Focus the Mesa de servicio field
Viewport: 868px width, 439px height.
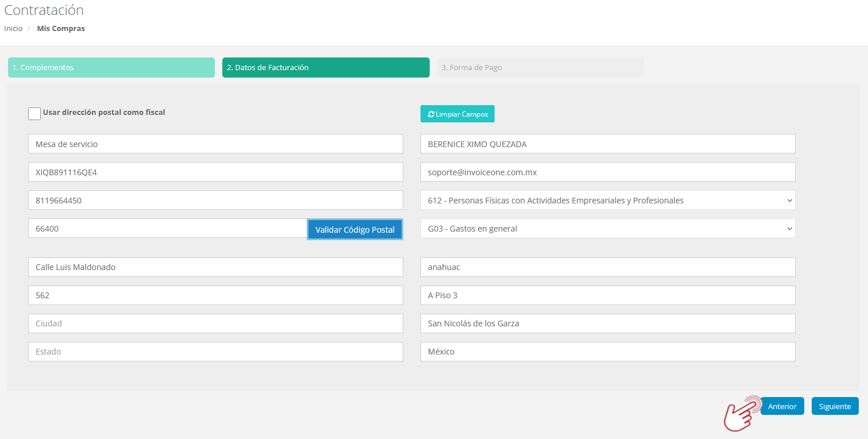pyautogui.click(x=215, y=144)
